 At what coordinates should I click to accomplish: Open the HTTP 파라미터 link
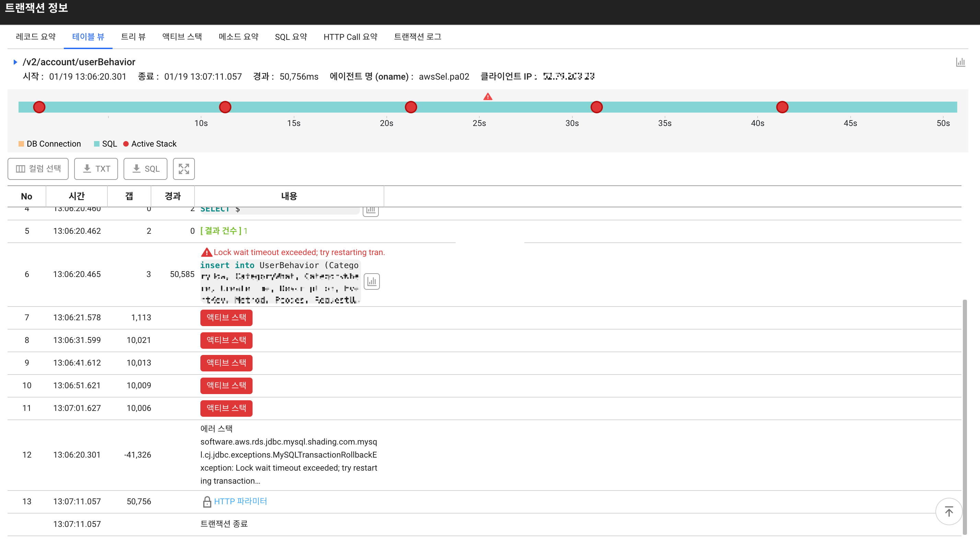pyautogui.click(x=240, y=502)
